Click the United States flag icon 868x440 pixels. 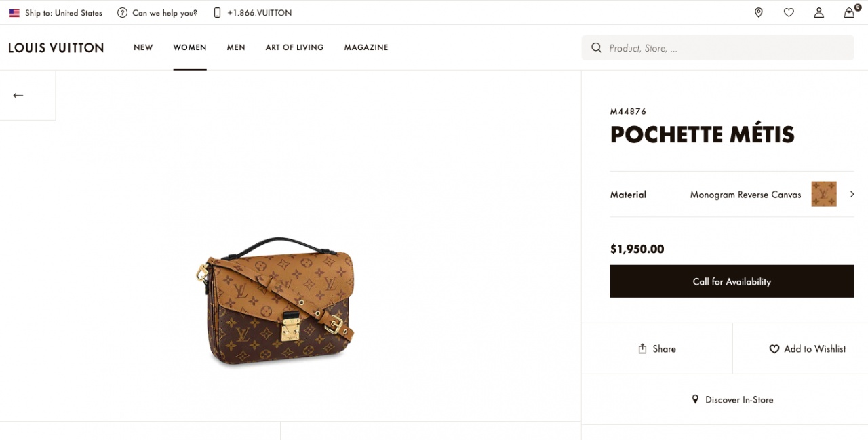click(14, 13)
